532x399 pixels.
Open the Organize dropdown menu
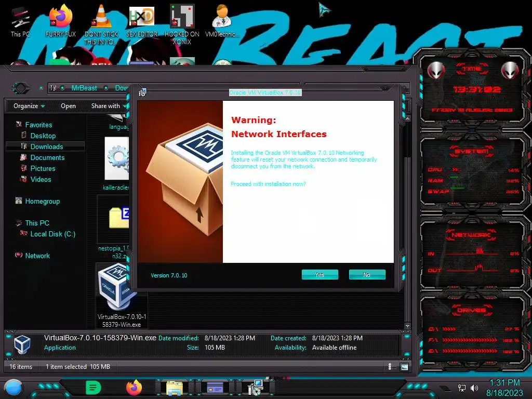(x=29, y=106)
